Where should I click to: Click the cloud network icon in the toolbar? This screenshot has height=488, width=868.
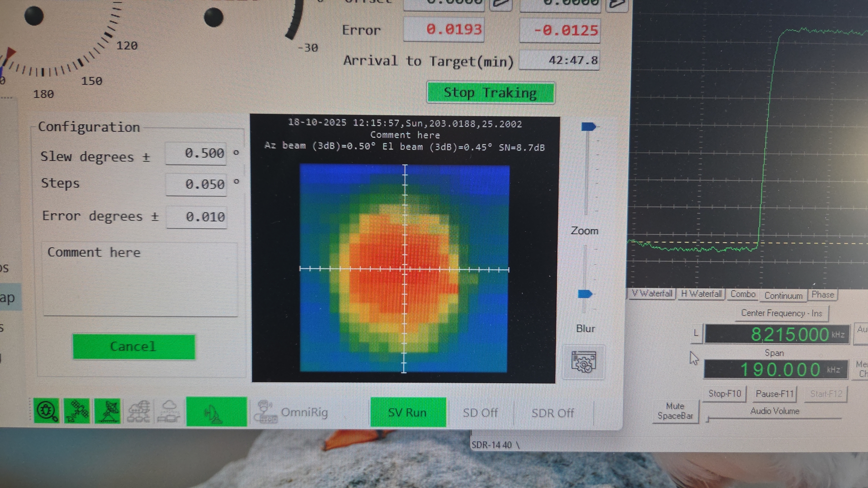coord(138,411)
